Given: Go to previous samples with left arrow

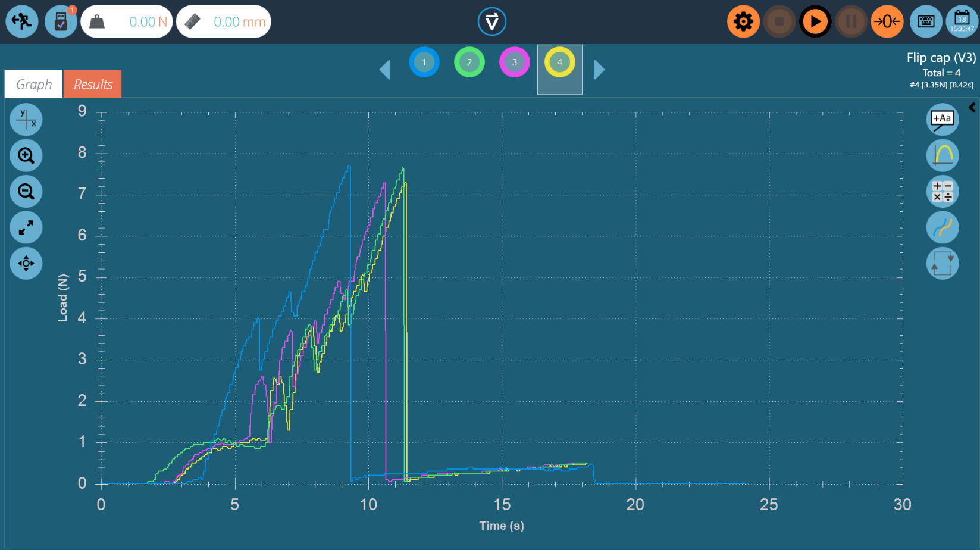Looking at the screenshot, I should (385, 70).
